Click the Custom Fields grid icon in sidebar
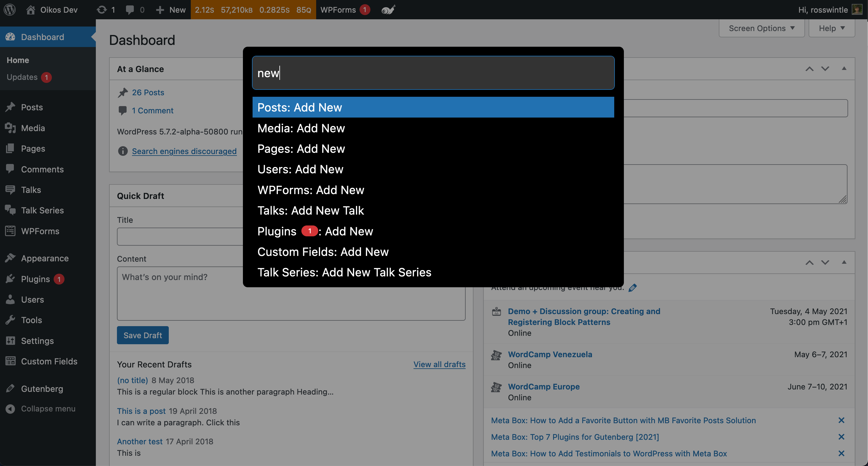Screen dimensions: 868x466 tap(11, 361)
